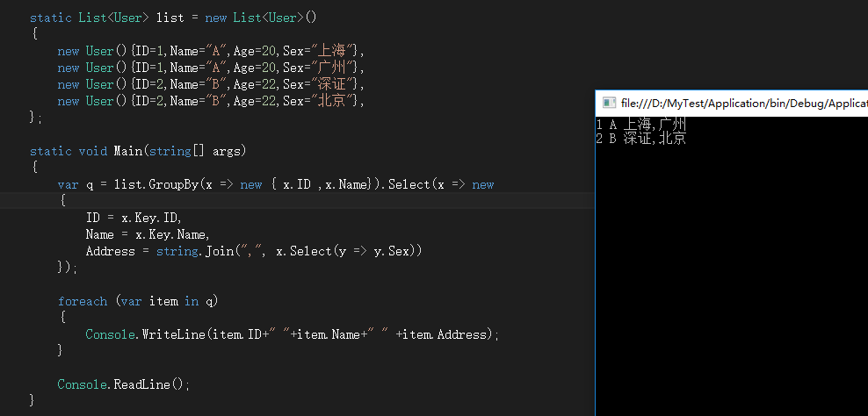Click the foreach keyword
Viewport: 868px width, 416px height.
coord(82,301)
